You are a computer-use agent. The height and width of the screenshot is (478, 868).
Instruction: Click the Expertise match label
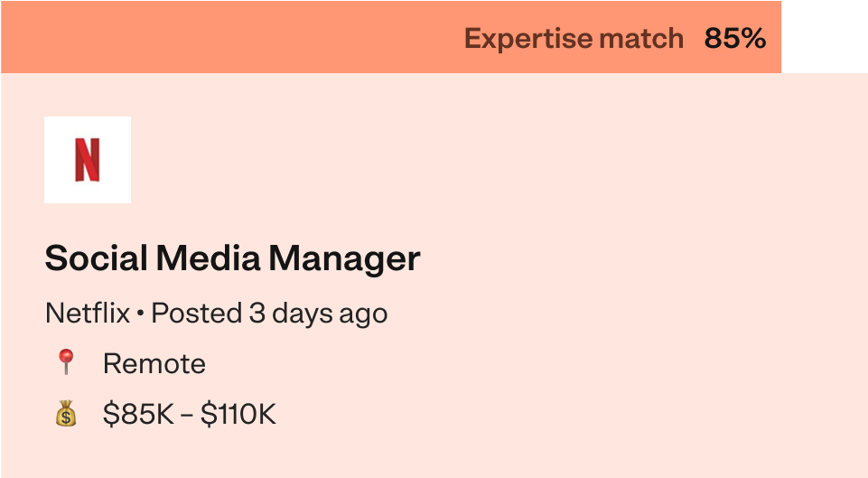[x=574, y=39]
